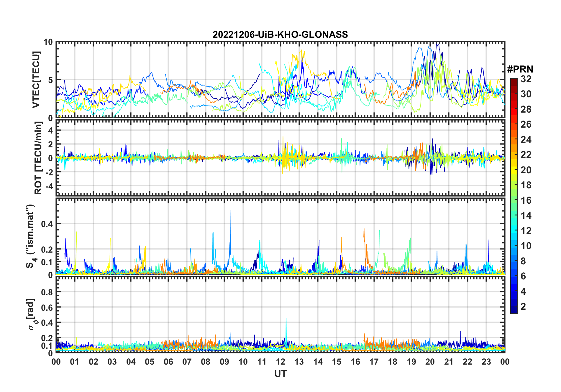Click colorbar tick label 32
This screenshot has height=392, width=561.
coord(526,79)
